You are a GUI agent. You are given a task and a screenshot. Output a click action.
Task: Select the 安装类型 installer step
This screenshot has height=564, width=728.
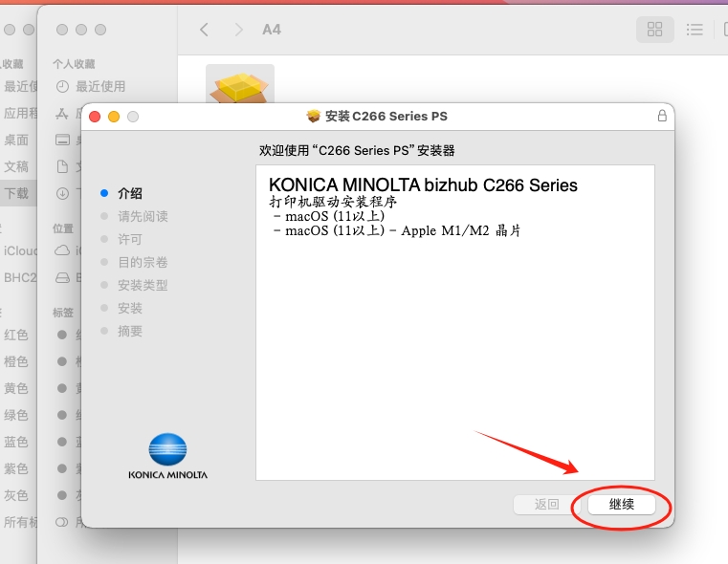[143, 285]
